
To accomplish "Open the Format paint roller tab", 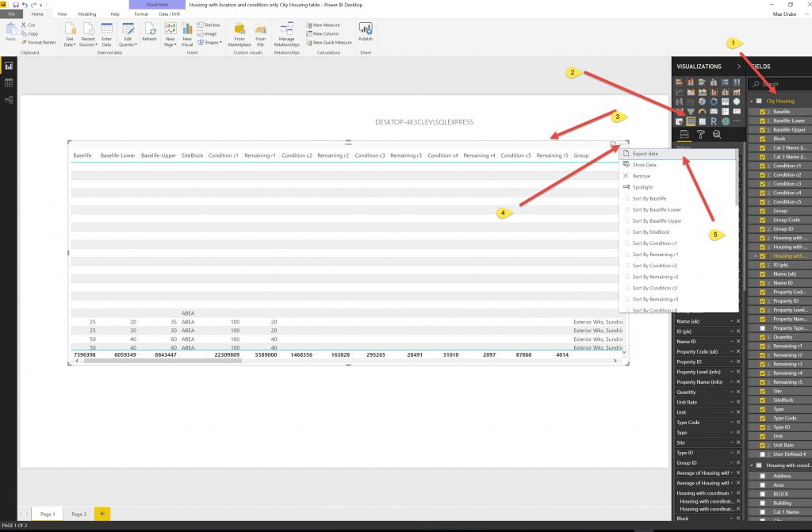I will (x=700, y=135).
